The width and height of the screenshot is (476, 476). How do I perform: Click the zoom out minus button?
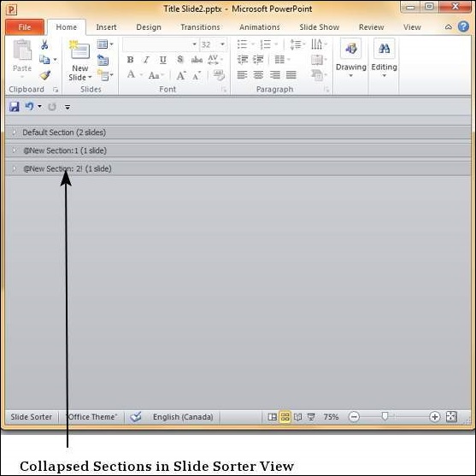354,417
